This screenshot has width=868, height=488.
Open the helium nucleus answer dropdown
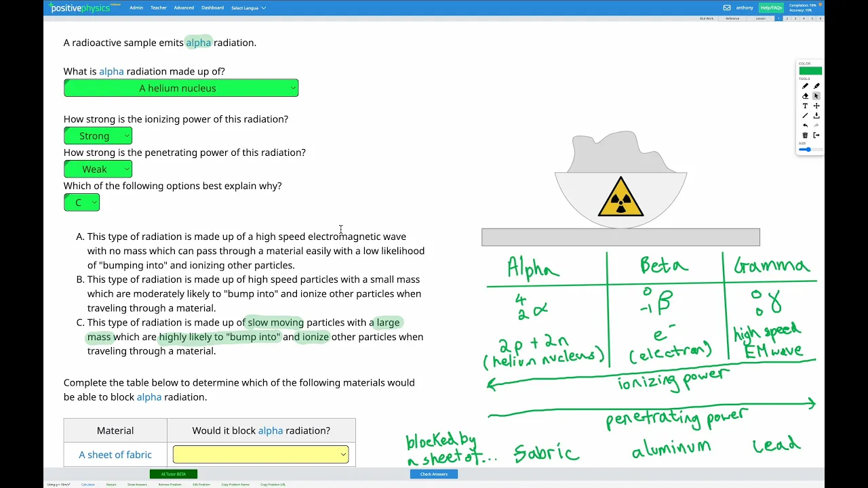coord(181,88)
